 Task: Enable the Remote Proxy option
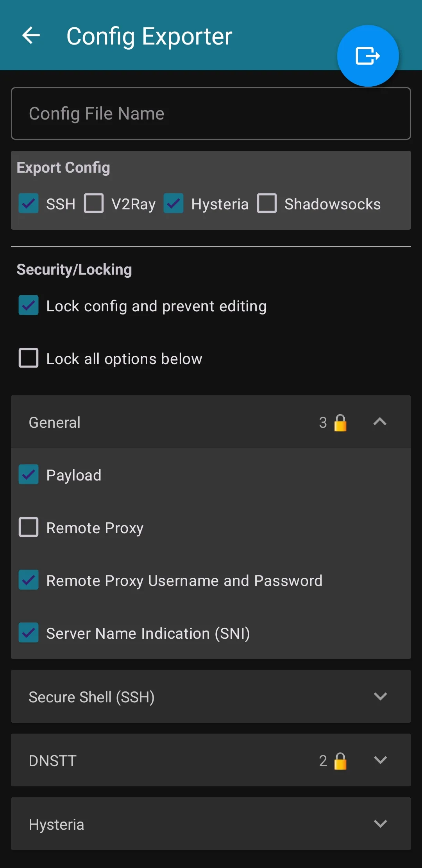click(28, 527)
